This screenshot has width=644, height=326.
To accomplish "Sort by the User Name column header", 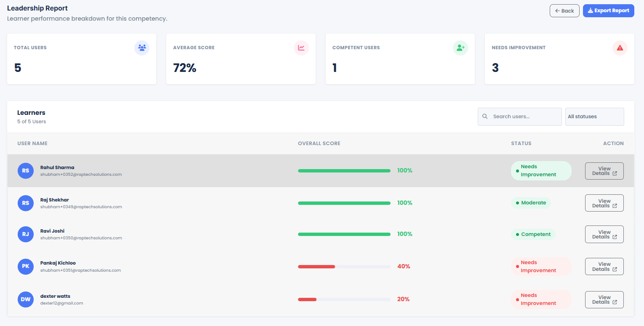I will [32, 143].
